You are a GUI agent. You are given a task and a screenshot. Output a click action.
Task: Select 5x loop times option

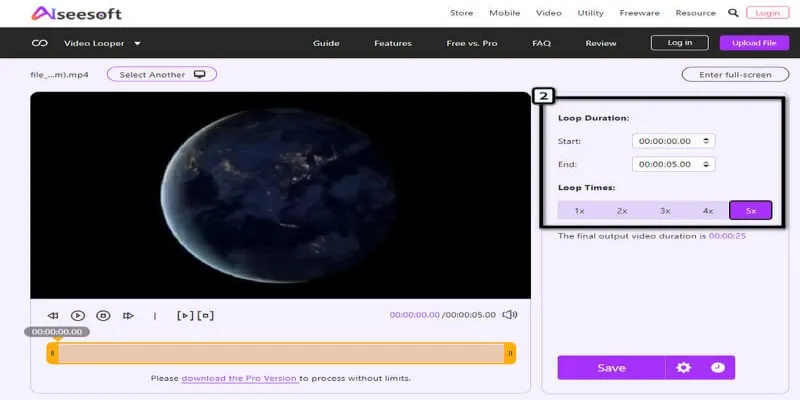(x=751, y=210)
